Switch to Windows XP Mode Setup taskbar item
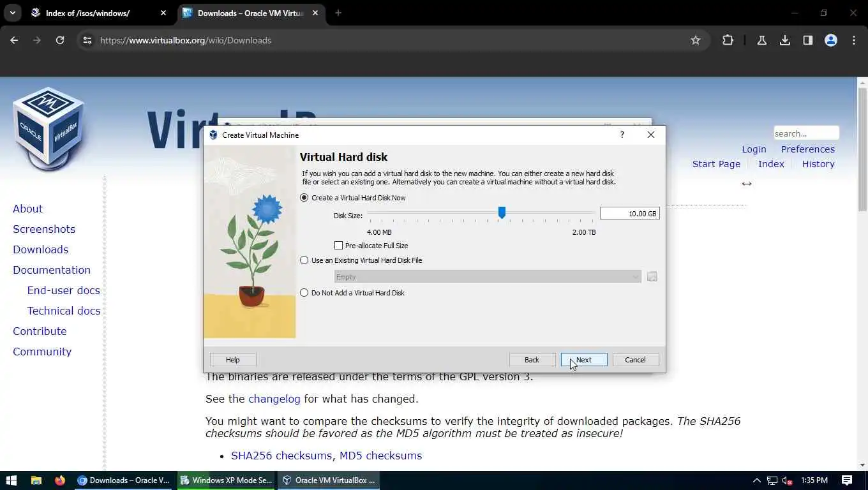 coord(226,480)
